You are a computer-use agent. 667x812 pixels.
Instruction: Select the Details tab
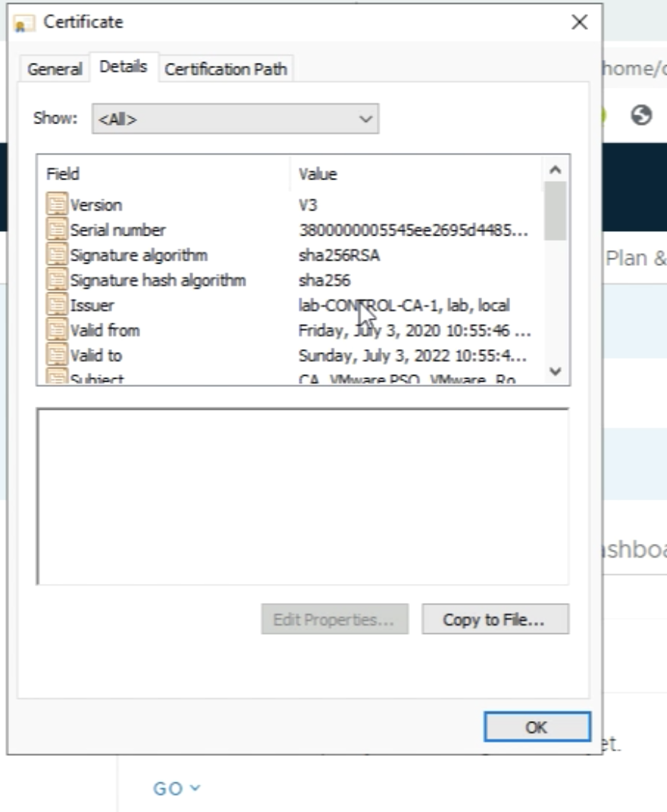tap(123, 67)
